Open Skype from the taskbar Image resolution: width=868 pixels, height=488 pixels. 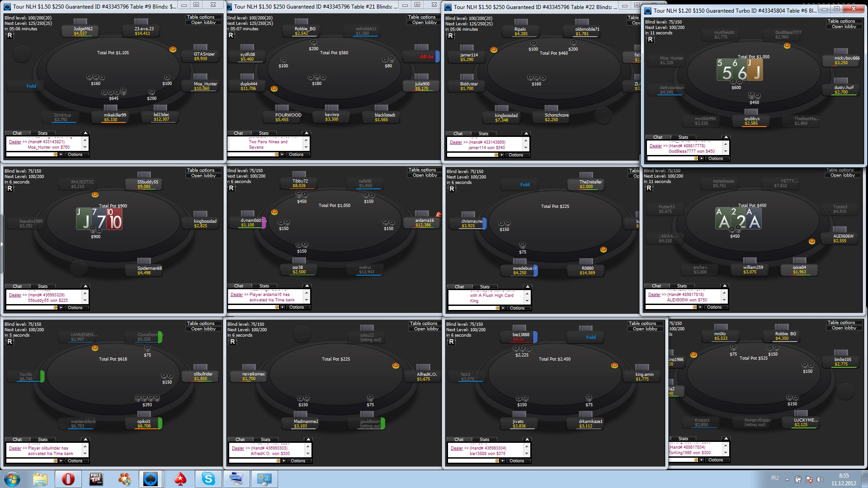(x=208, y=479)
